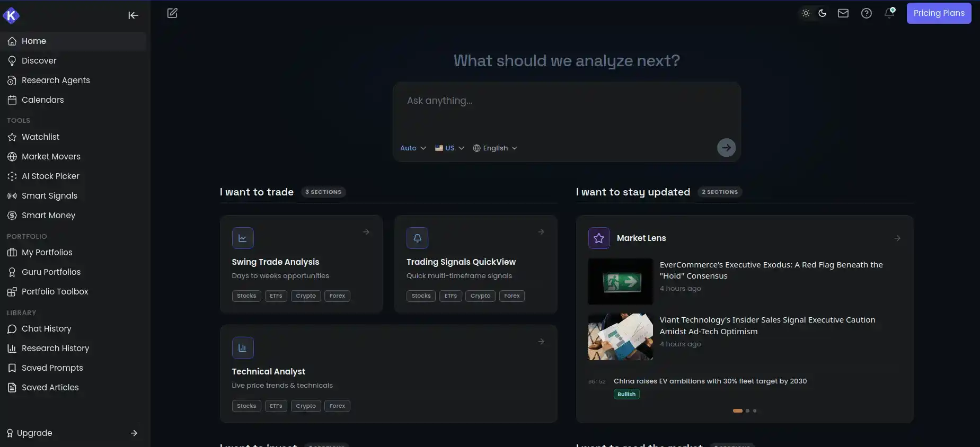Start a new chat with the compose icon
Viewport: 980px width, 447px height.
pyautogui.click(x=172, y=13)
